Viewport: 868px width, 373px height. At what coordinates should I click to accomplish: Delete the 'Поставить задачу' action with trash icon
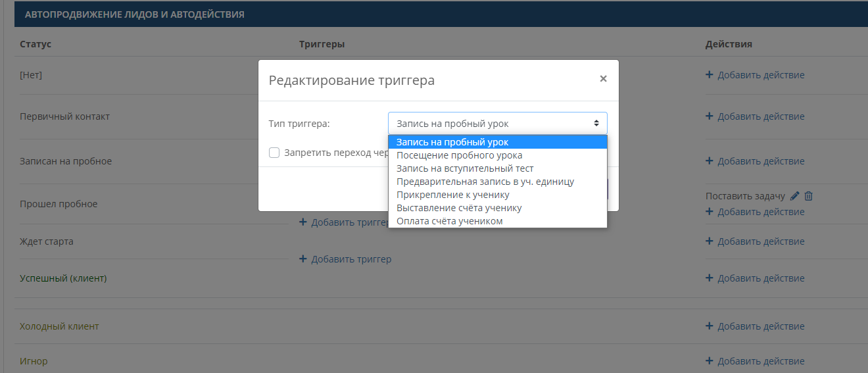point(809,196)
